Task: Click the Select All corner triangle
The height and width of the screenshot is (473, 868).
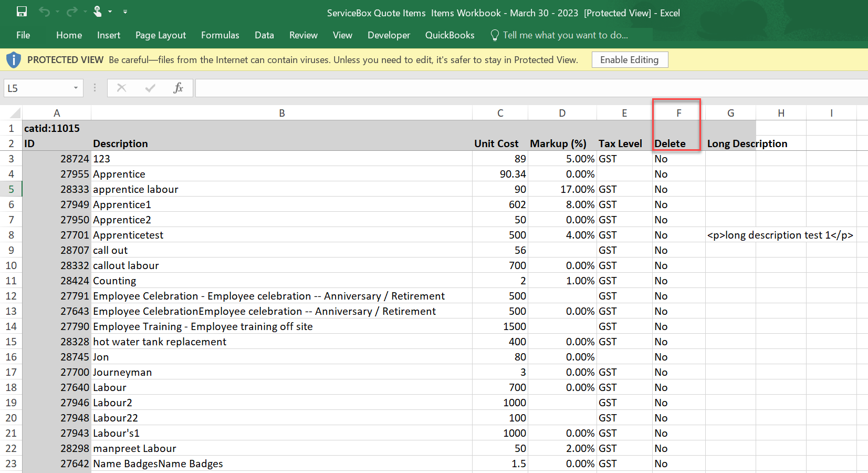Action: pos(15,113)
